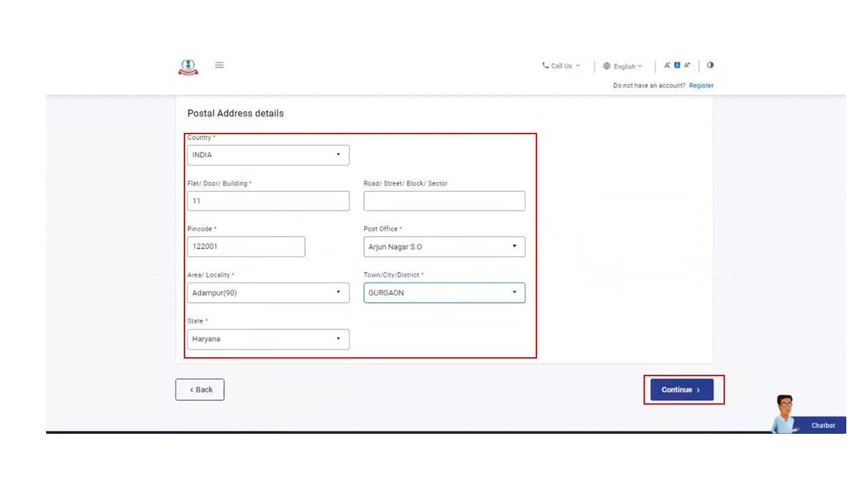Click the decrease font size icon

(x=667, y=66)
